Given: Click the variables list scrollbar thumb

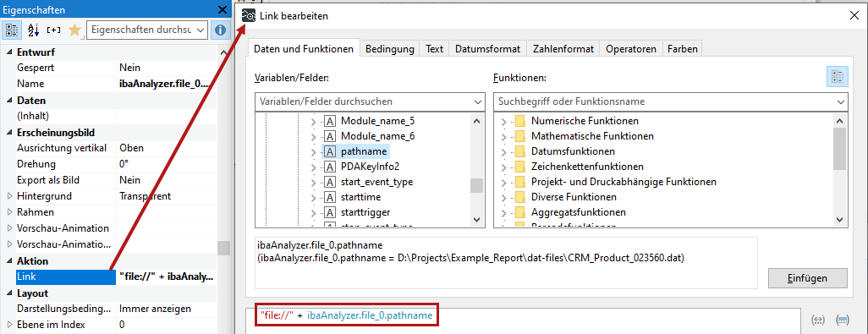Looking at the screenshot, I should (476, 185).
